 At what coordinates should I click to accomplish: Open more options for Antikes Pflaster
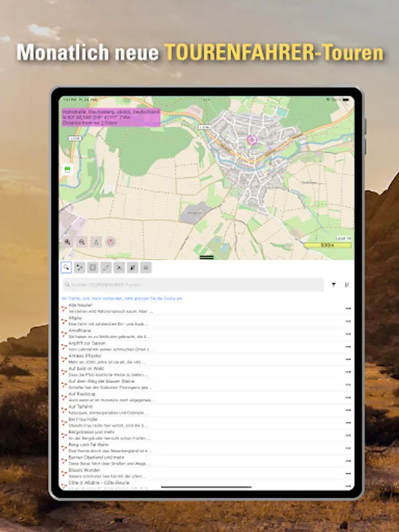(x=348, y=359)
